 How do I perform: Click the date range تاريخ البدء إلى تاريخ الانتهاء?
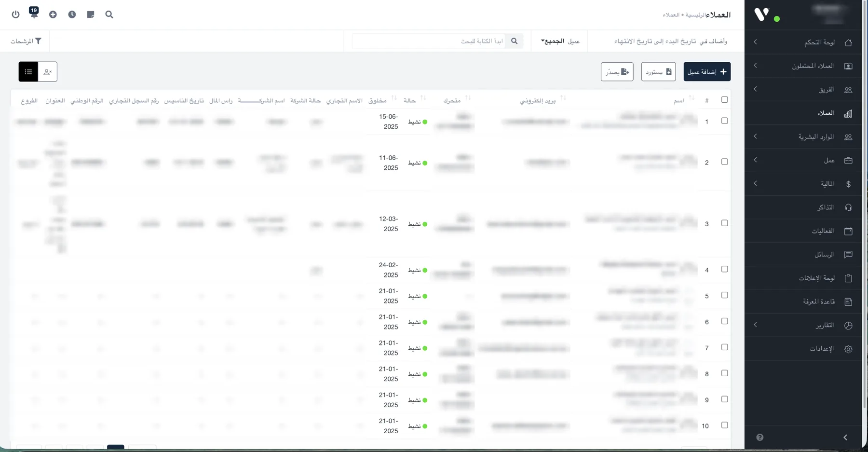655,41
